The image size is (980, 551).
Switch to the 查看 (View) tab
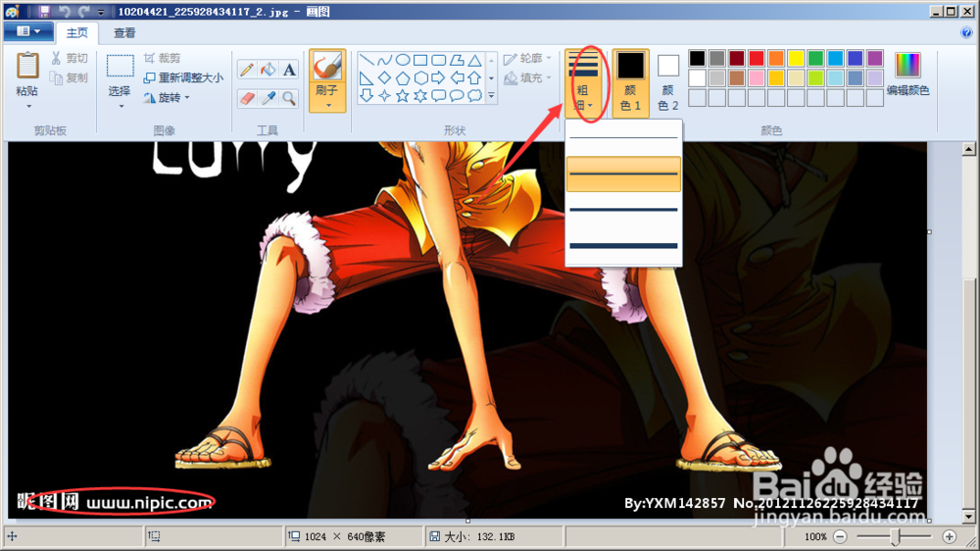[x=124, y=33]
